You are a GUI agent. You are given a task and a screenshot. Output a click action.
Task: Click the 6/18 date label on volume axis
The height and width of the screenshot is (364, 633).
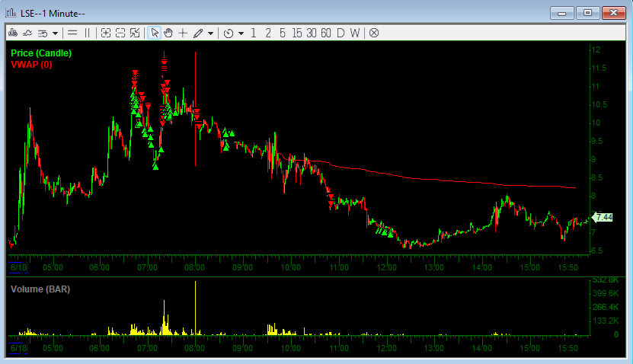click(18, 348)
